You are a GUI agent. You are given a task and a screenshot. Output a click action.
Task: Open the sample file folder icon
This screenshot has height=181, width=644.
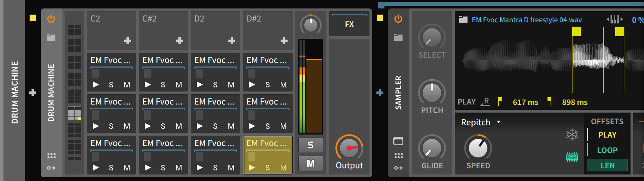[x=463, y=20]
